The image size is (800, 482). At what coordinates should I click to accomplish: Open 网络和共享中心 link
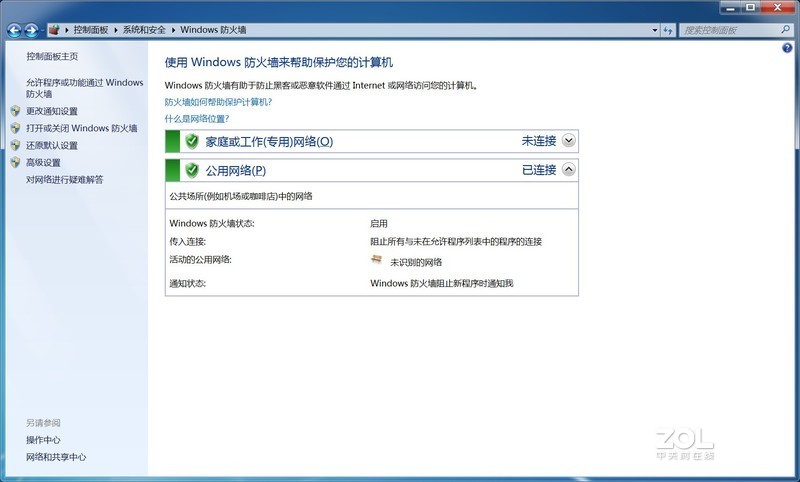[x=56, y=457]
